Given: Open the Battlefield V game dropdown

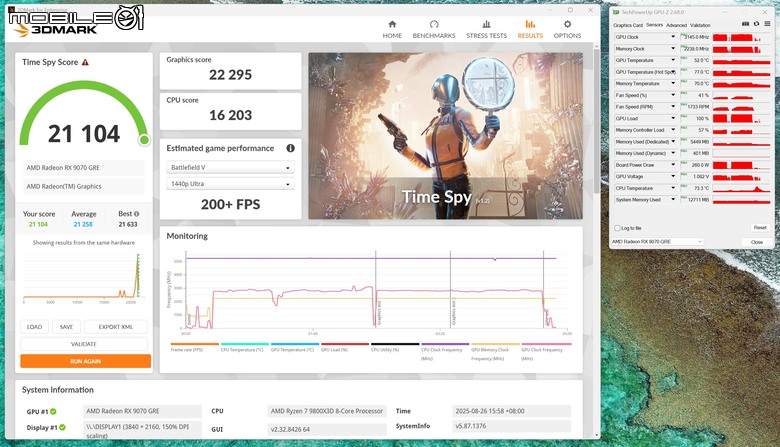Looking at the screenshot, I should 230,168.
